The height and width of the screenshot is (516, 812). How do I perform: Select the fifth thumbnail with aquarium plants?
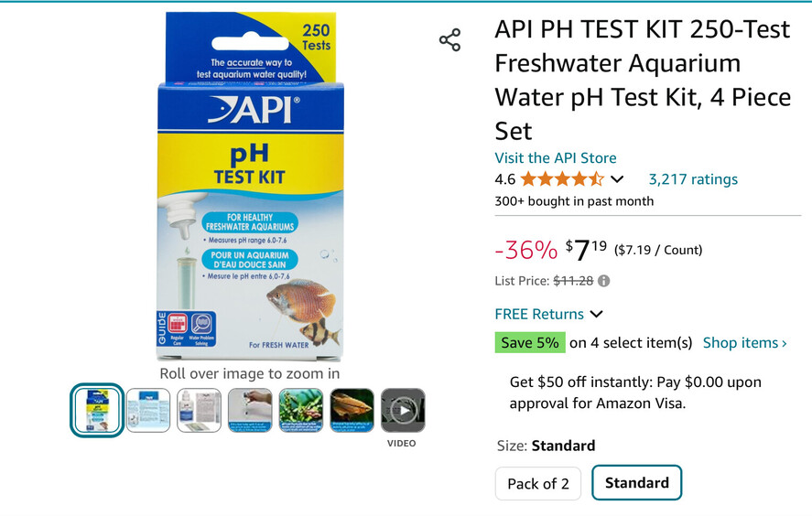[301, 411]
